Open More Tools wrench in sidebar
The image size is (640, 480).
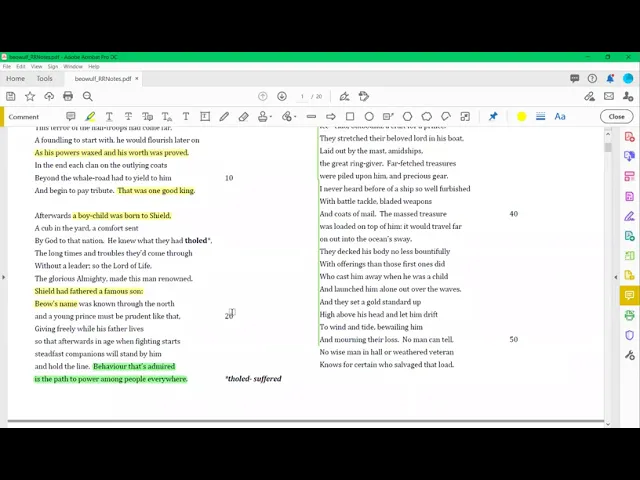click(x=629, y=355)
